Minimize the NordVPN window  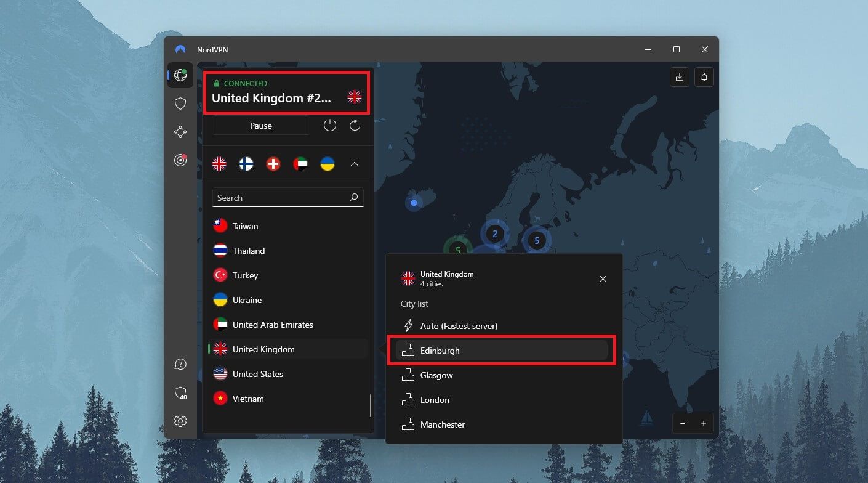648,49
